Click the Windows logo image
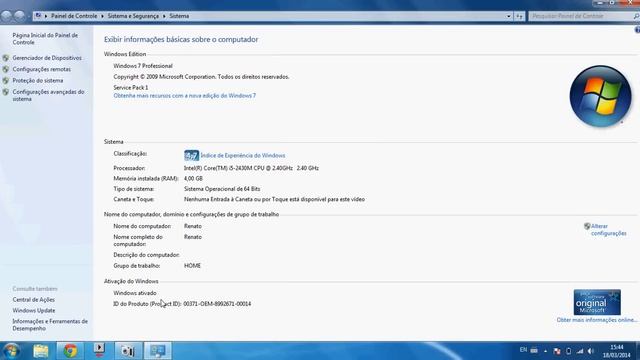Viewport: 640px width, 360px height. point(600,96)
